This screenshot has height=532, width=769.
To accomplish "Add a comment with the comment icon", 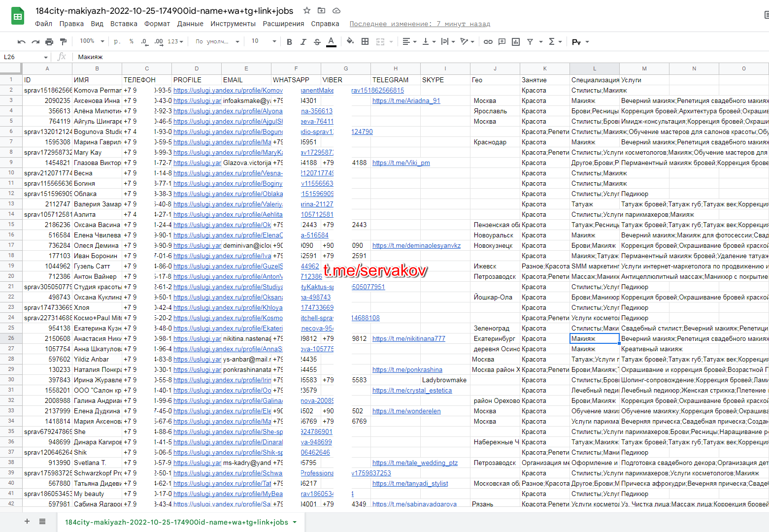I will click(x=502, y=42).
